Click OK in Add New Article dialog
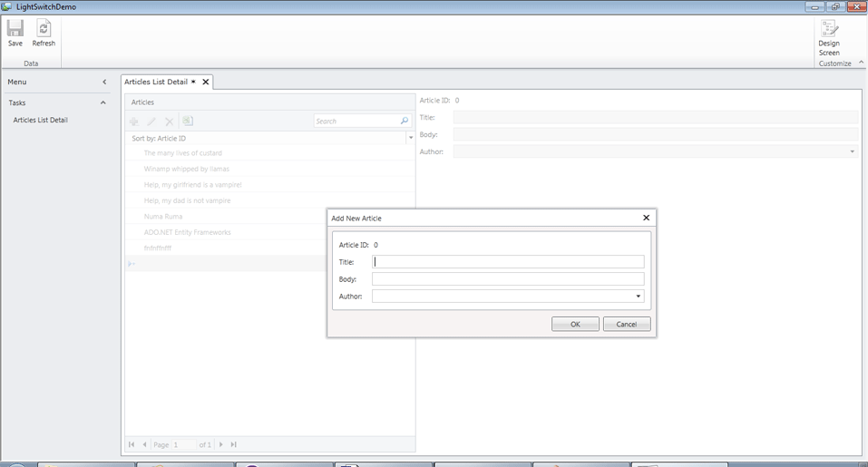Screen dimensions: 868x467 tap(575, 325)
